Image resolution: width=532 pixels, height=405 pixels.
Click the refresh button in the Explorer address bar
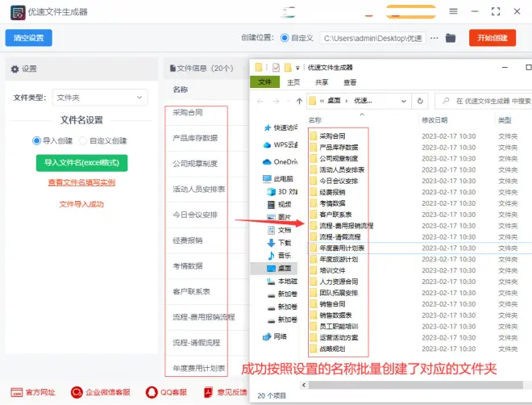pyautogui.click(x=420, y=101)
